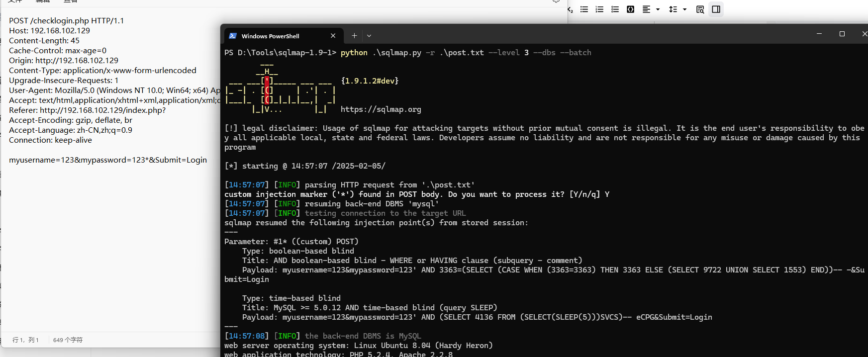Click the 'Content-Length: 45' line
This screenshot has height=357, width=868.
pyautogui.click(x=44, y=41)
